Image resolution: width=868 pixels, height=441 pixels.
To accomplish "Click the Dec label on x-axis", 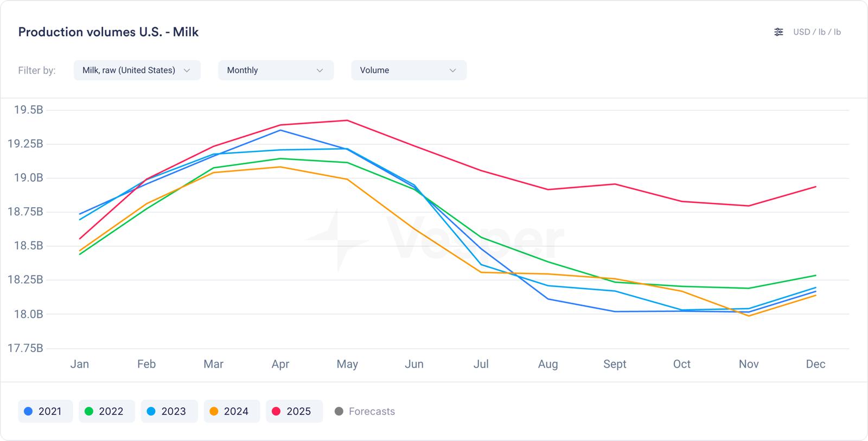I will (815, 364).
